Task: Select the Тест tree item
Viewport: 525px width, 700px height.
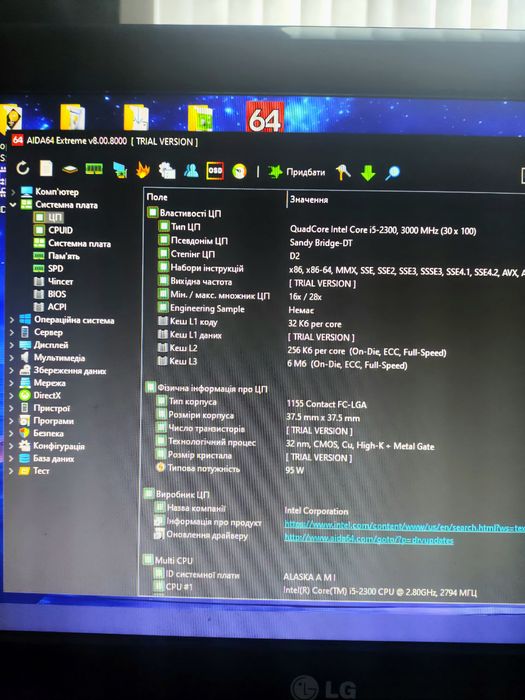Action: click(x=34, y=471)
